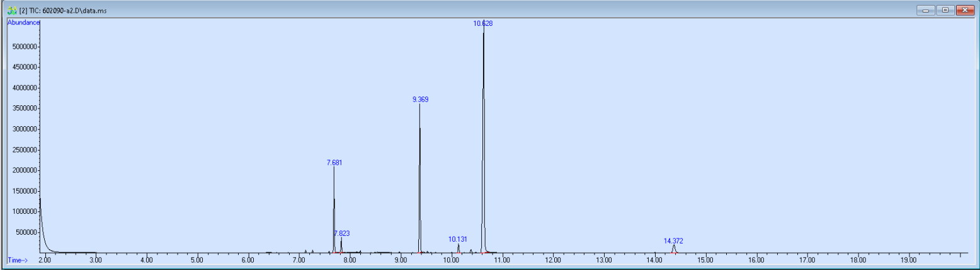Click the 3.00 time axis tick
The height and width of the screenshot is (270, 980).
pos(95,260)
